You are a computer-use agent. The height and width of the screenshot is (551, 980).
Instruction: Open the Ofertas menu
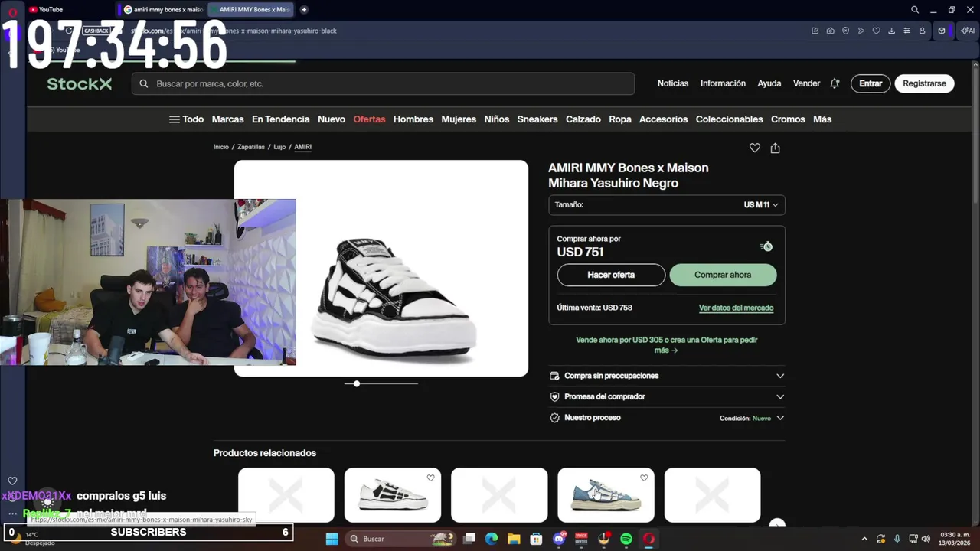pos(369,119)
